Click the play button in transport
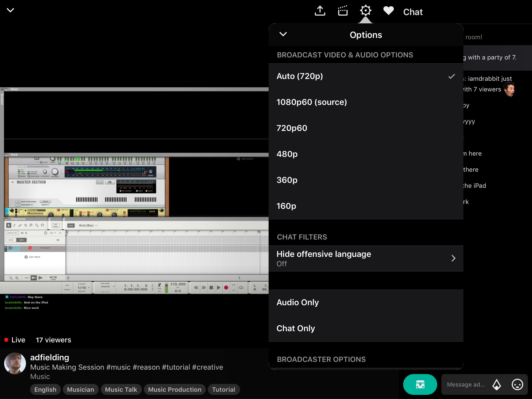The image size is (532, 399). [218, 288]
